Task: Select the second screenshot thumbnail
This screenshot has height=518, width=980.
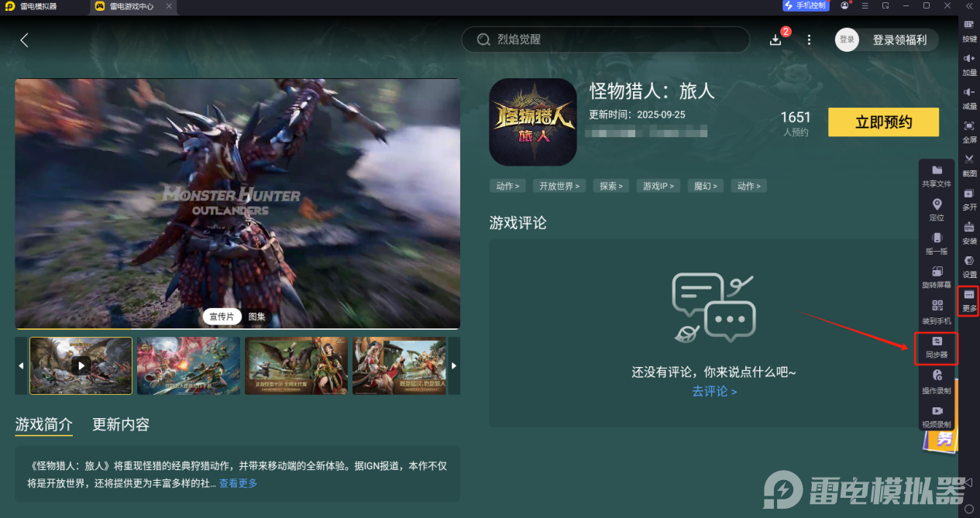Action: coord(189,365)
